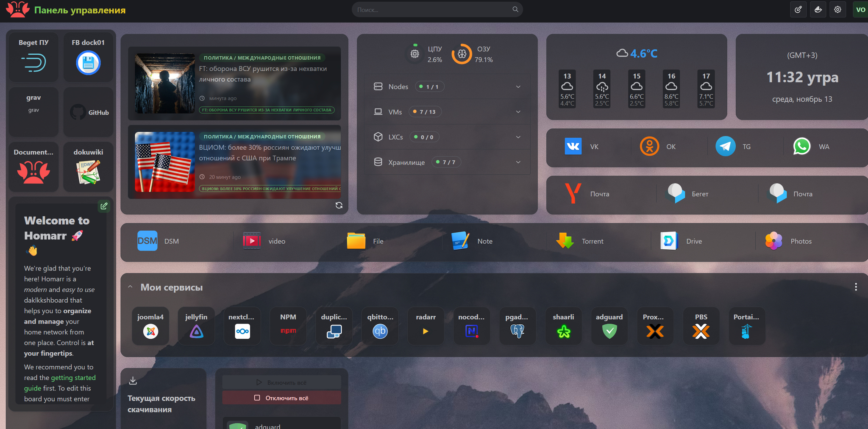The image size is (868, 429).
Task: Open the Мои сервисы three-dot menu
Action: point(856,287)
